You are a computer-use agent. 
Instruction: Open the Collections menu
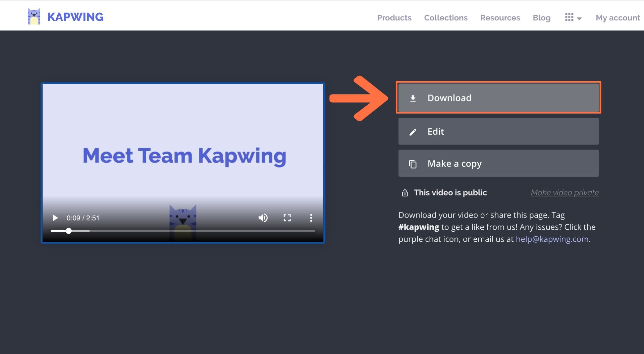(x=445, y=18)
